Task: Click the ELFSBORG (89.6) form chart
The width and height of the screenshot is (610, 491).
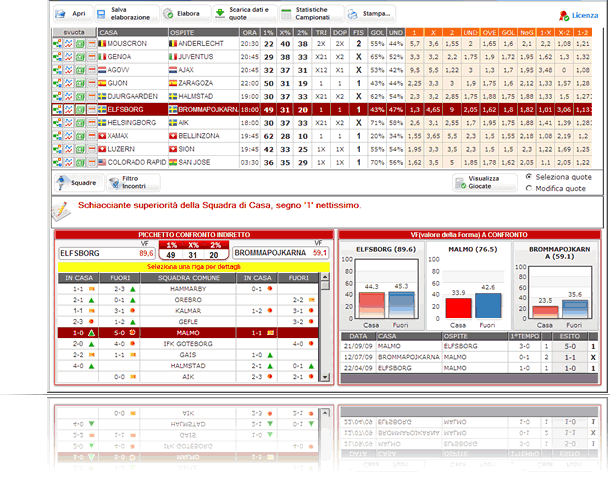Action: click(x=382, y=286)
